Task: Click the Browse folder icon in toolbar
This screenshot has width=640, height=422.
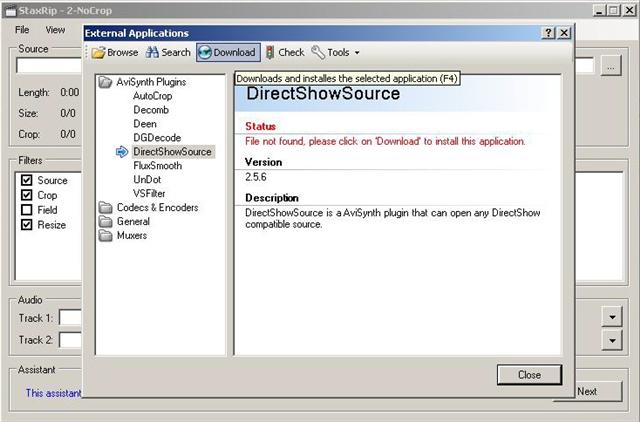Action: coord(98,53)
